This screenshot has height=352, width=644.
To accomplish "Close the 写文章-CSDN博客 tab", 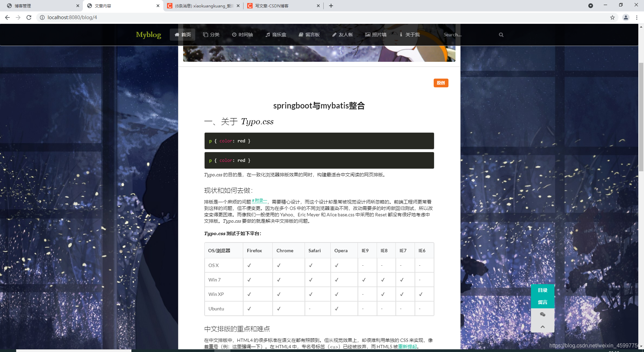I will 318,6.
